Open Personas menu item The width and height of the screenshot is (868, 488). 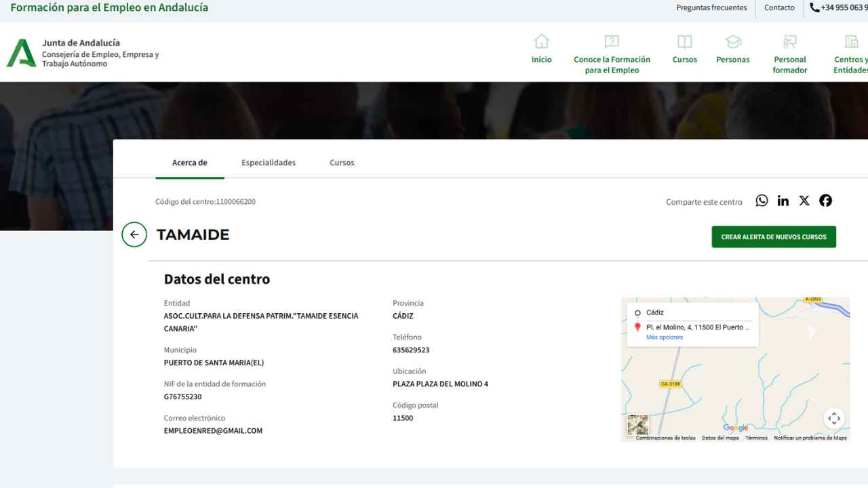click(733, 60)
